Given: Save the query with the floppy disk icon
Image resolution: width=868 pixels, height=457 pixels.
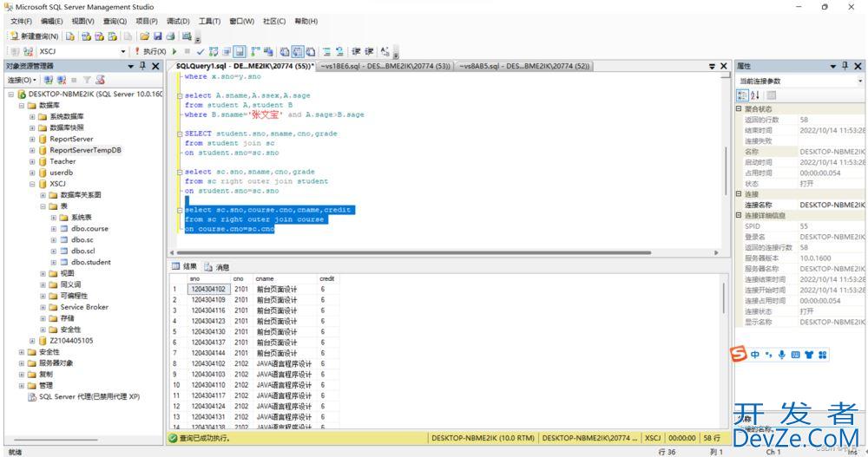Looking at the screenshot, I should (x=158, y=36).
